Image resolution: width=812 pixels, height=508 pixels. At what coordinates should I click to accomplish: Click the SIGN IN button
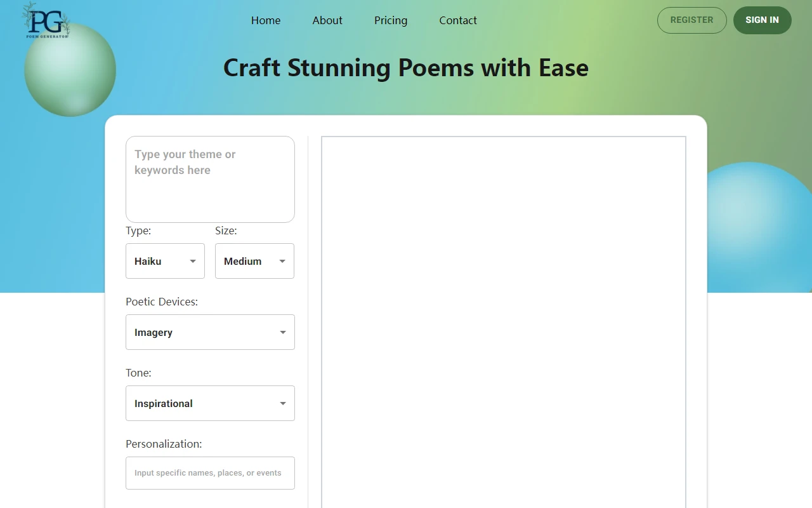762,20
